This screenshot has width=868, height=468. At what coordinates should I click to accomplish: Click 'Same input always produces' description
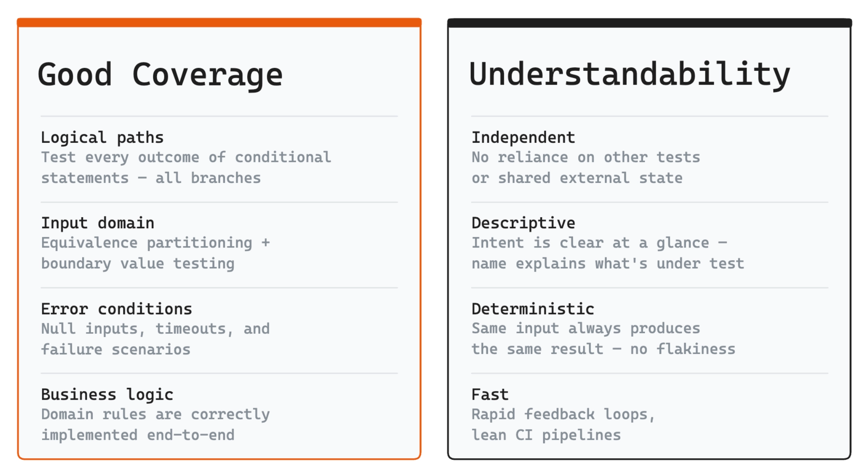point(586,328)
